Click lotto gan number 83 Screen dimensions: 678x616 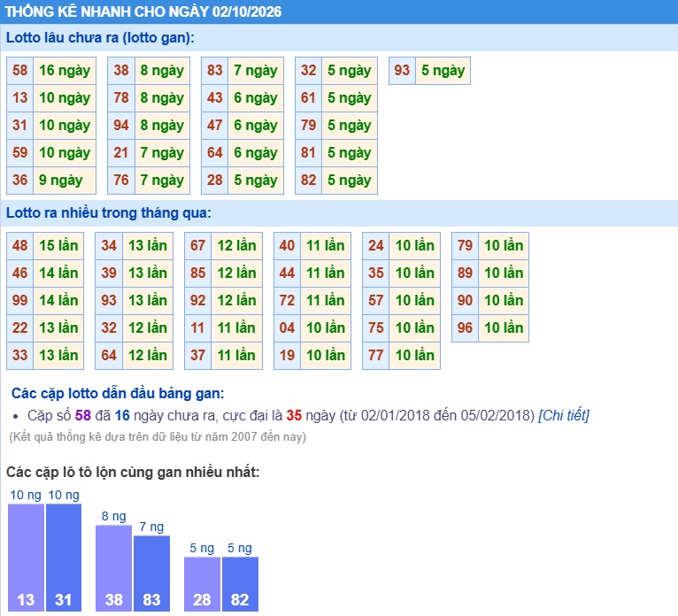[214, 71]
